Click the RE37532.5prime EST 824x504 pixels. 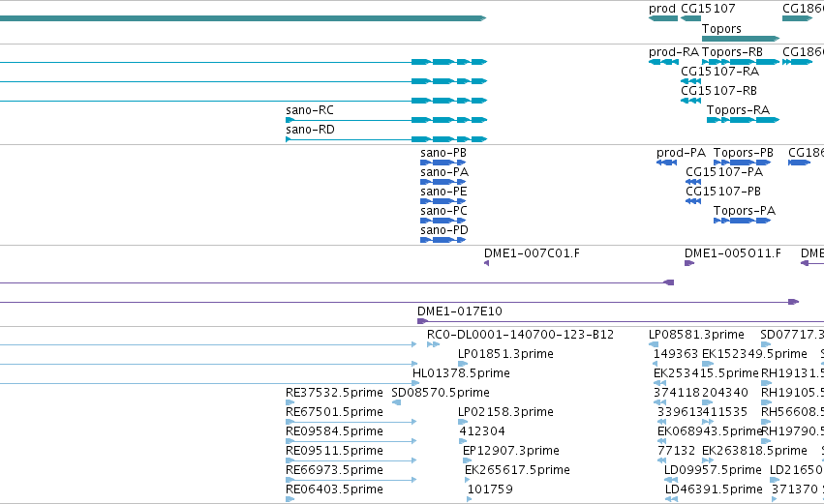[290, 402]
